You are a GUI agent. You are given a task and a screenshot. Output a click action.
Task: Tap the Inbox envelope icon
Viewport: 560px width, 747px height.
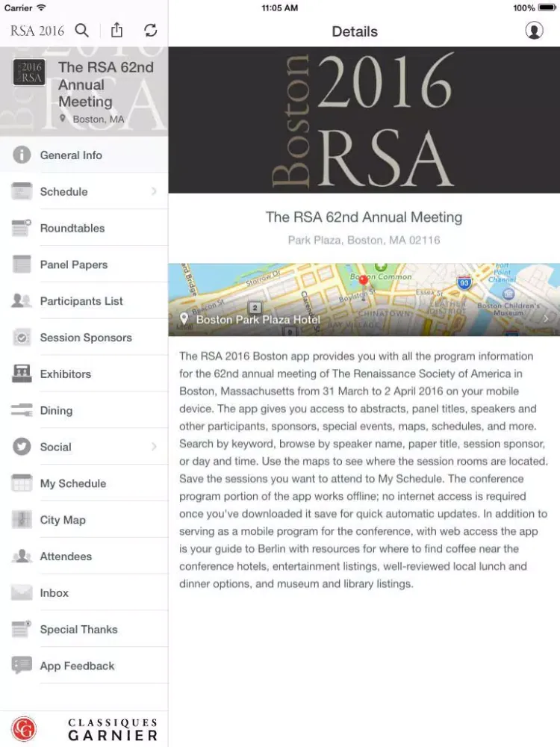tap(22, 593)
